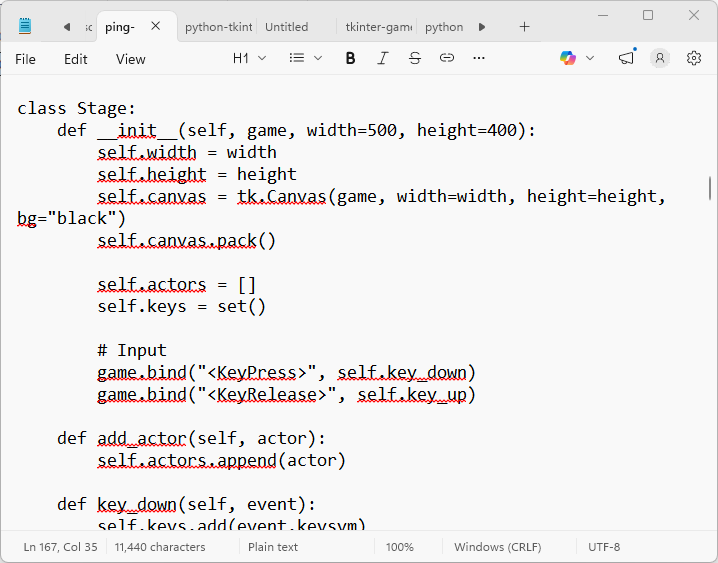Screen dimensions: 718x563
Task: Open Notepad settings gear
Action: coord(694,58)
